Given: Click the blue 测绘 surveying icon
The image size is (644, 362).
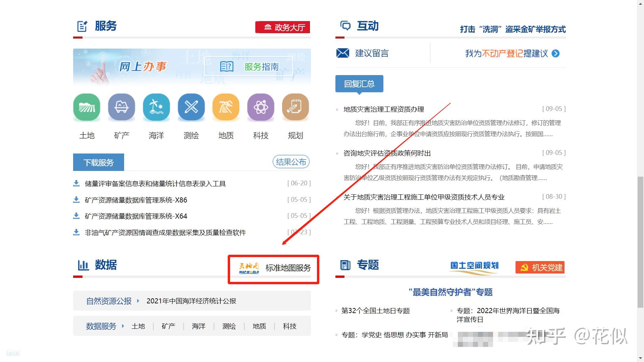Looking at the screenshot, I should 191,107.
